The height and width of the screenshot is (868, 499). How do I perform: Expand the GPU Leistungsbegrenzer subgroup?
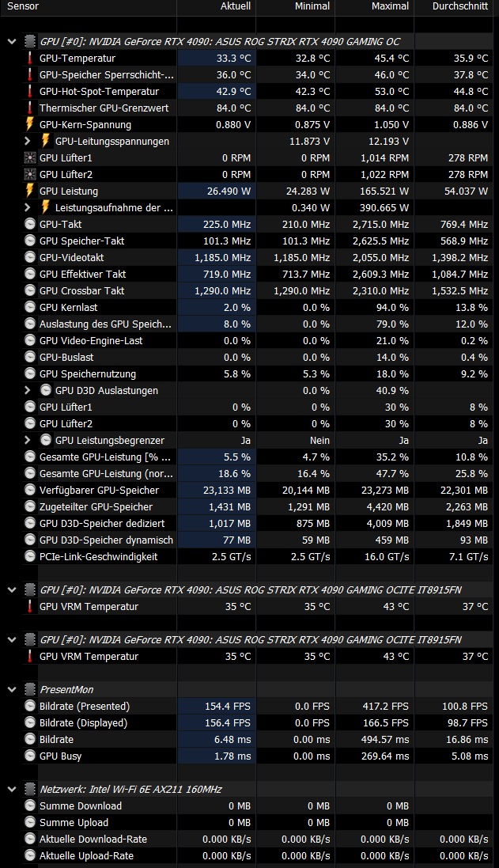point(27,440)
